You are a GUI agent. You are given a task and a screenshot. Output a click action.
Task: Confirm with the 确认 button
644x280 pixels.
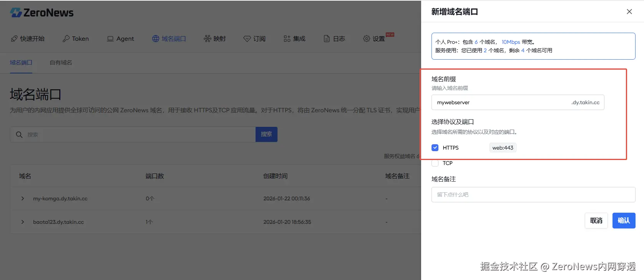tap(624, 220)
